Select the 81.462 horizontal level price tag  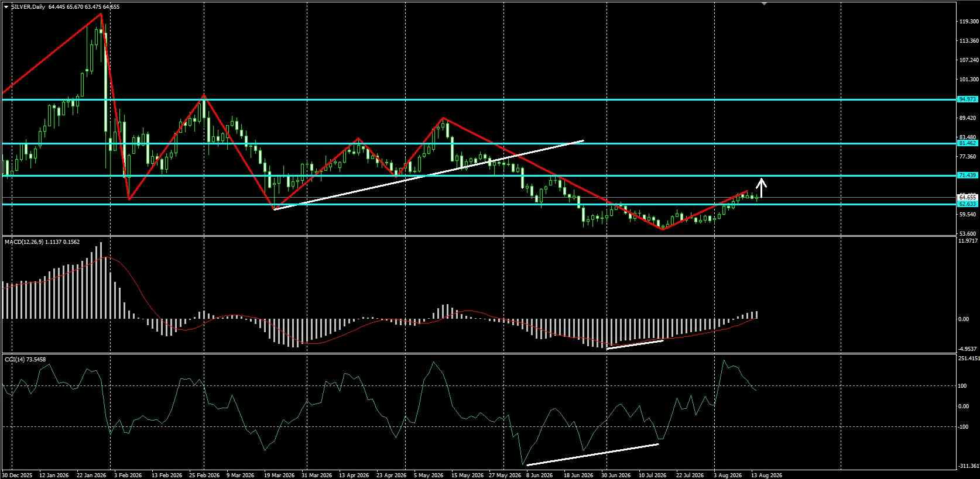tap(967, 143)
